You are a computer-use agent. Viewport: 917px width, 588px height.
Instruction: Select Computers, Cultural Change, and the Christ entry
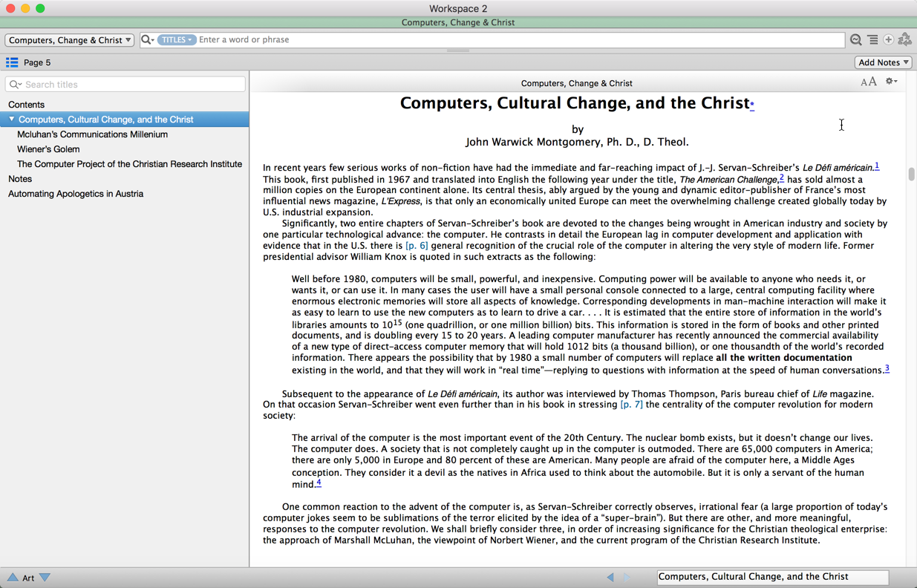coord(125,120)
